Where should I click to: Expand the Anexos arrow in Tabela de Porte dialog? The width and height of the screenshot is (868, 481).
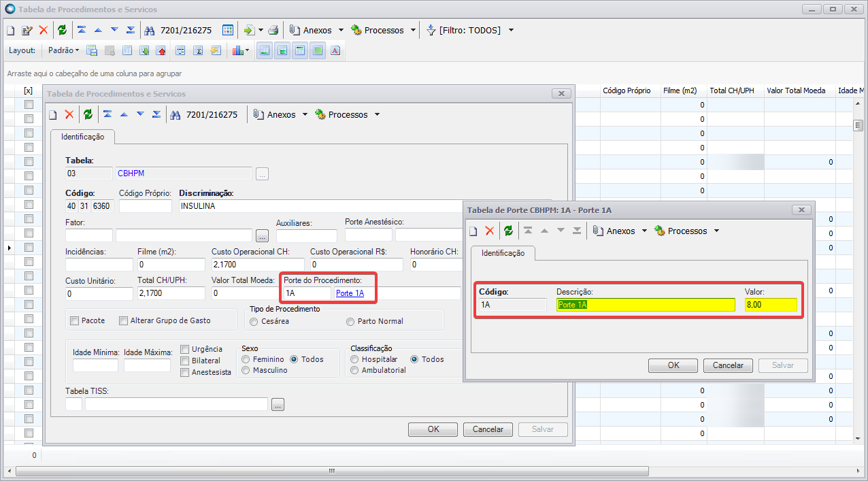tap(644, 231)
